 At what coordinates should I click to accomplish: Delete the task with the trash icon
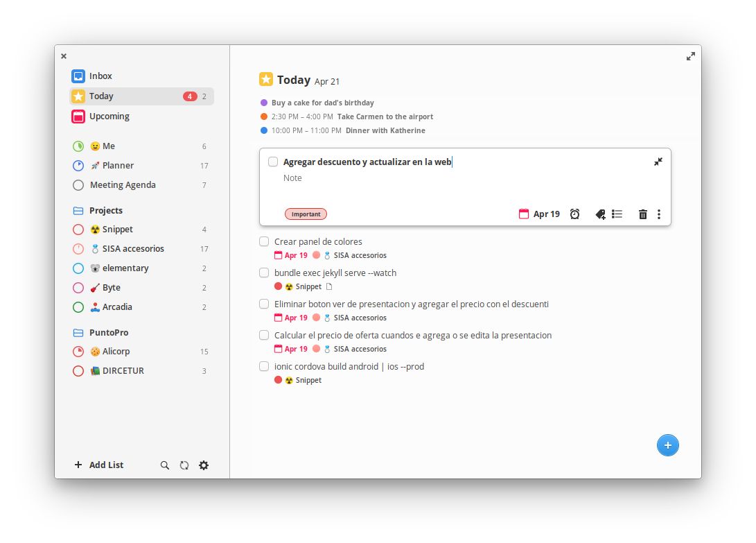tap(642, 214)
